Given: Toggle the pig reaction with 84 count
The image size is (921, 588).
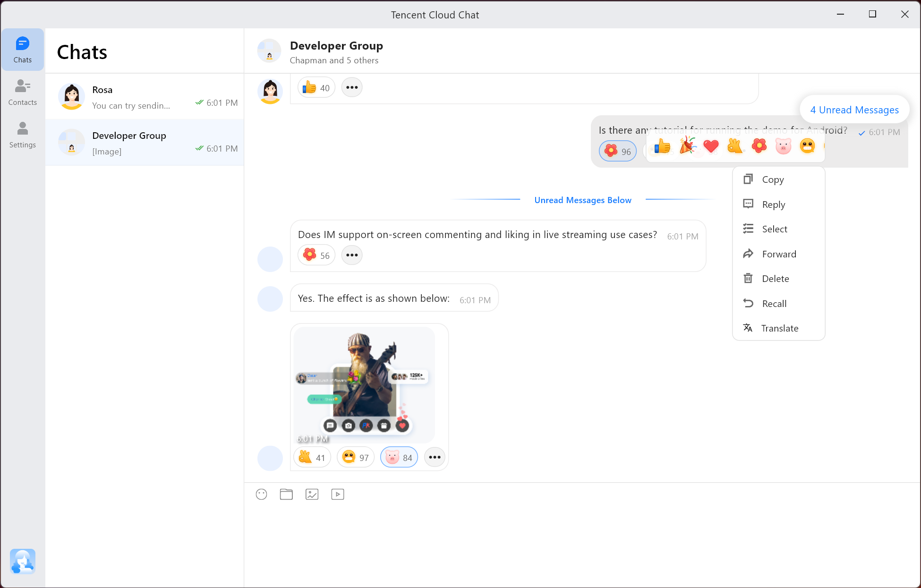Looking at the screenshot, I should 399,457.
